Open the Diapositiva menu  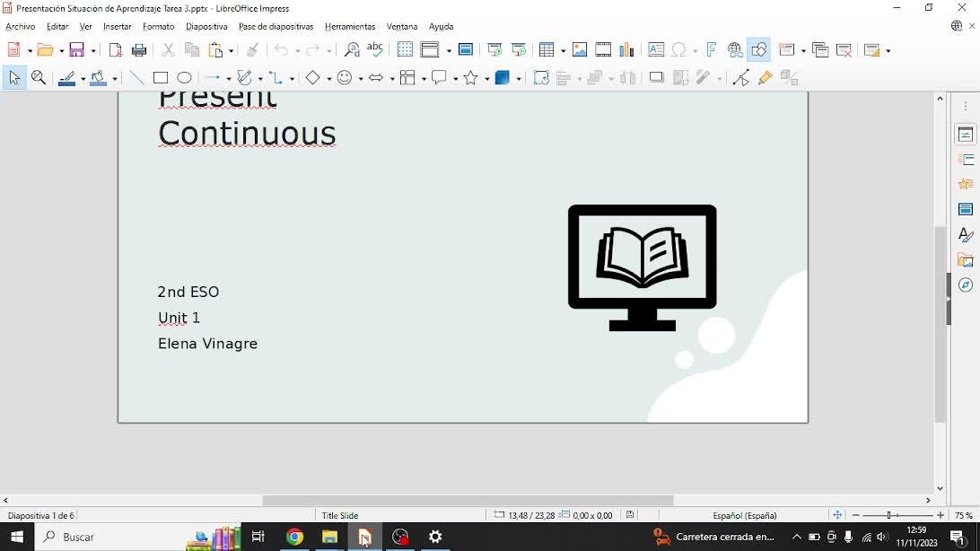pos(206,27)
